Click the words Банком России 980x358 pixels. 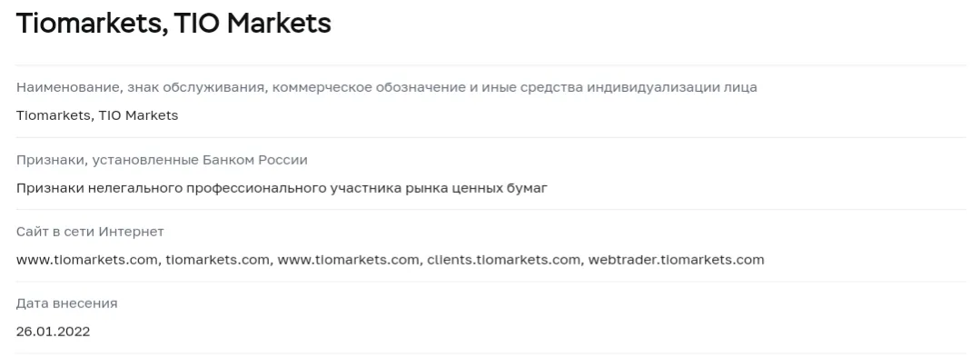pos(254,160)
